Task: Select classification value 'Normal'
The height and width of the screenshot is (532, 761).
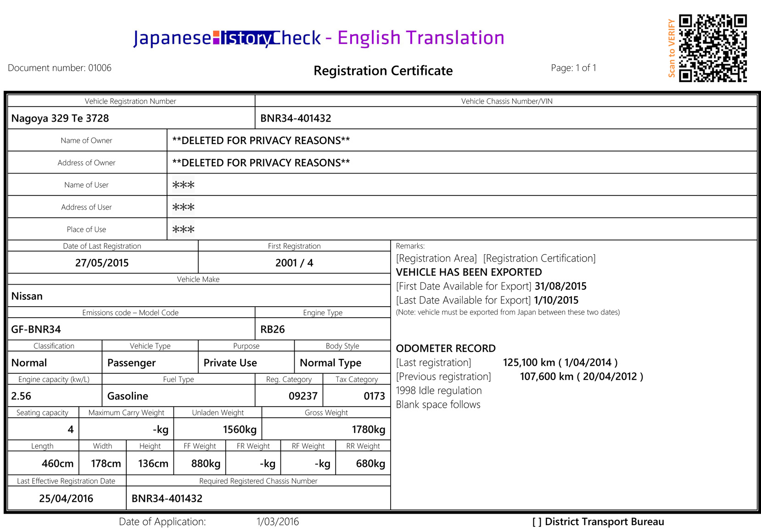Action: click(29, 363)
